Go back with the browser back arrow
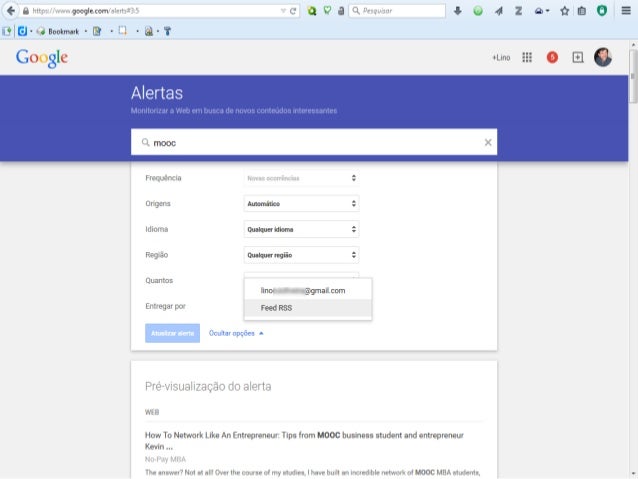638x479 pixels. tap(11, 11)
